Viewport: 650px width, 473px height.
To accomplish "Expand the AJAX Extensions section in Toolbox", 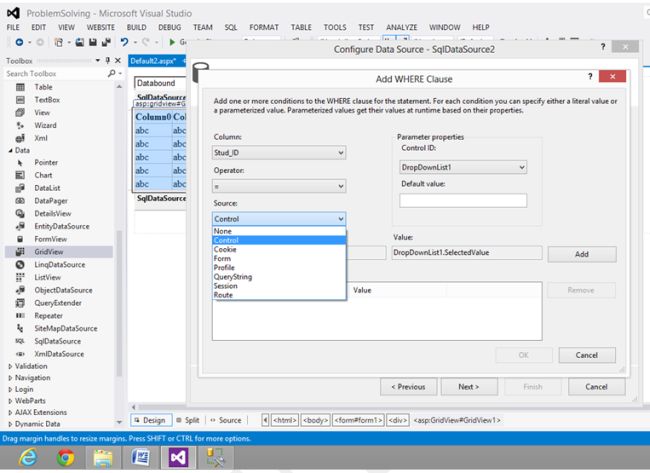I will [10, 412].
